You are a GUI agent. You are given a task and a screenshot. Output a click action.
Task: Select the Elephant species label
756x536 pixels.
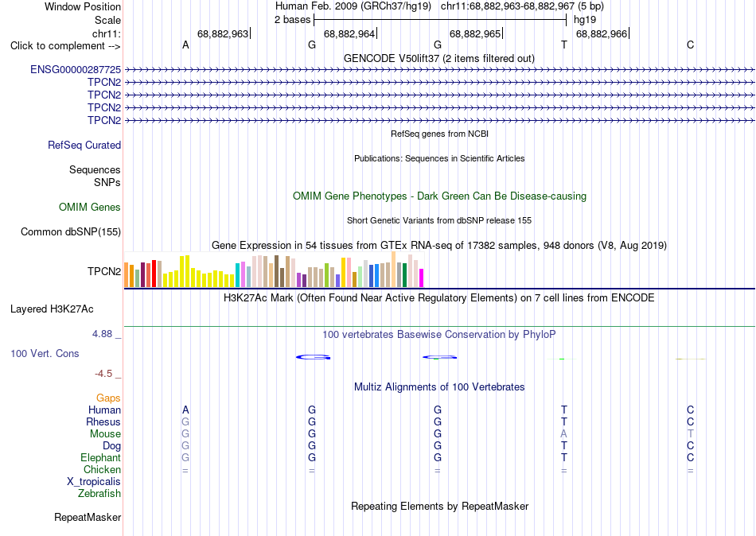(101, 457)
